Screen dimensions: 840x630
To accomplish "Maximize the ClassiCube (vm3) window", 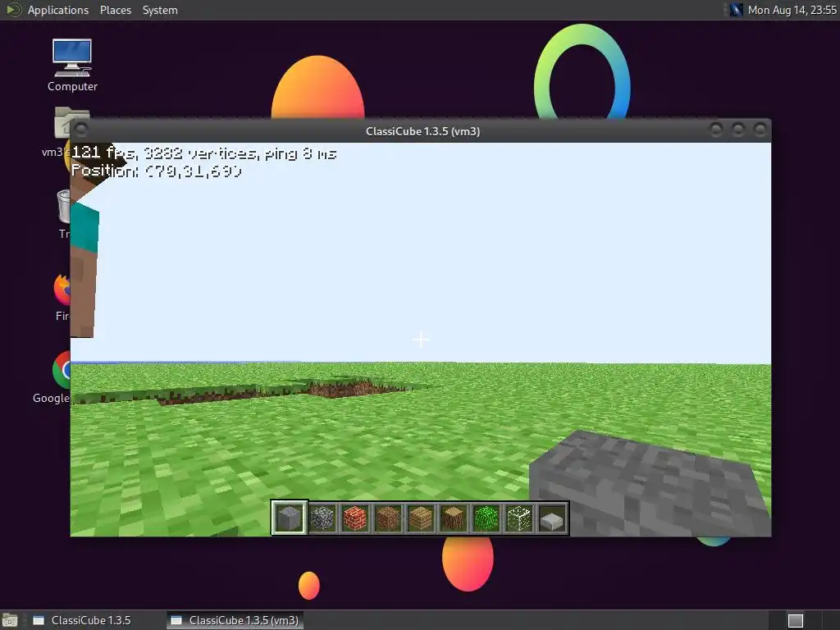I will click(737, 130).
